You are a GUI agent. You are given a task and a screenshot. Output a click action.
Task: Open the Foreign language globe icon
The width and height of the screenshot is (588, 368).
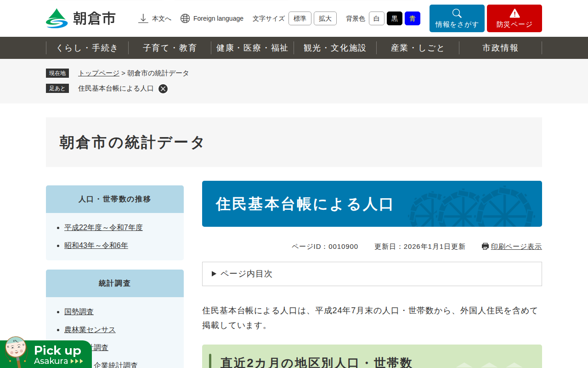point(185,18)
